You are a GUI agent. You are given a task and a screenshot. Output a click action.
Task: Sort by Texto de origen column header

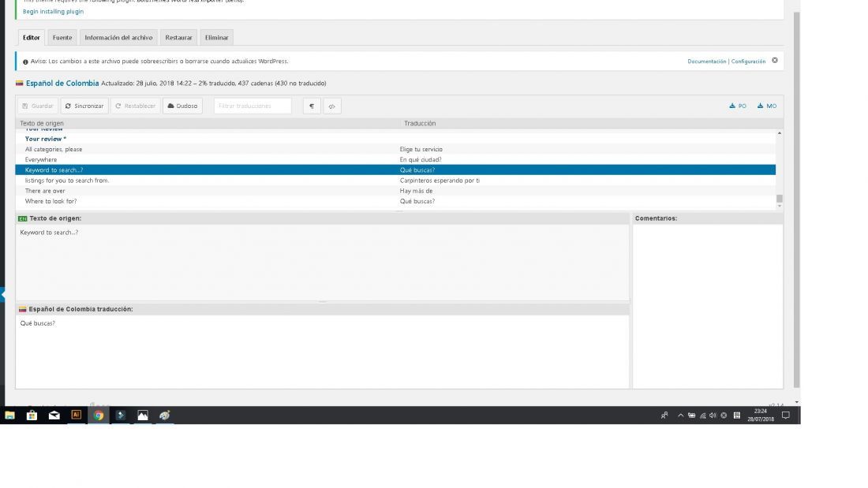click(x=42, y=124)
